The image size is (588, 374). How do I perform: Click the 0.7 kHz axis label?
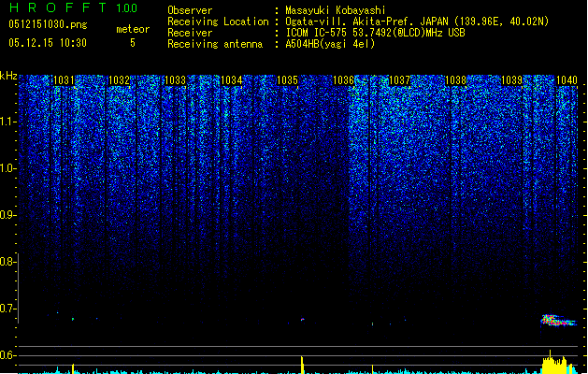click(7, 309)
